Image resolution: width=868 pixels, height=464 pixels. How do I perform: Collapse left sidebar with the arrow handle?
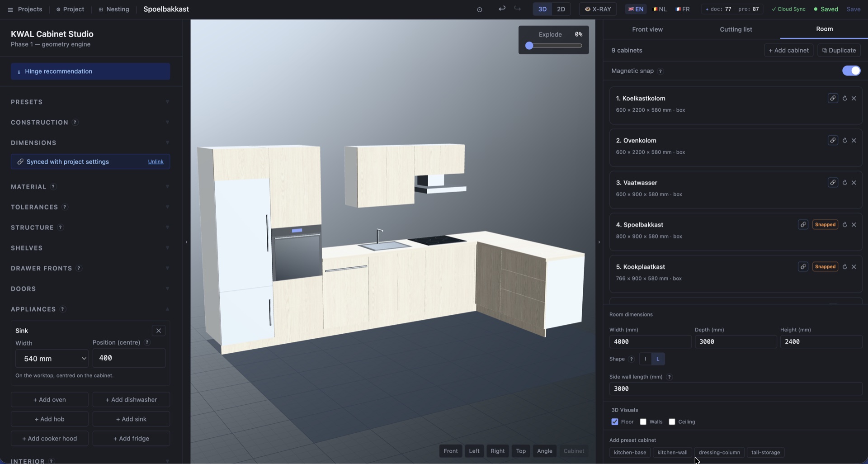click(x=186, y=242)
